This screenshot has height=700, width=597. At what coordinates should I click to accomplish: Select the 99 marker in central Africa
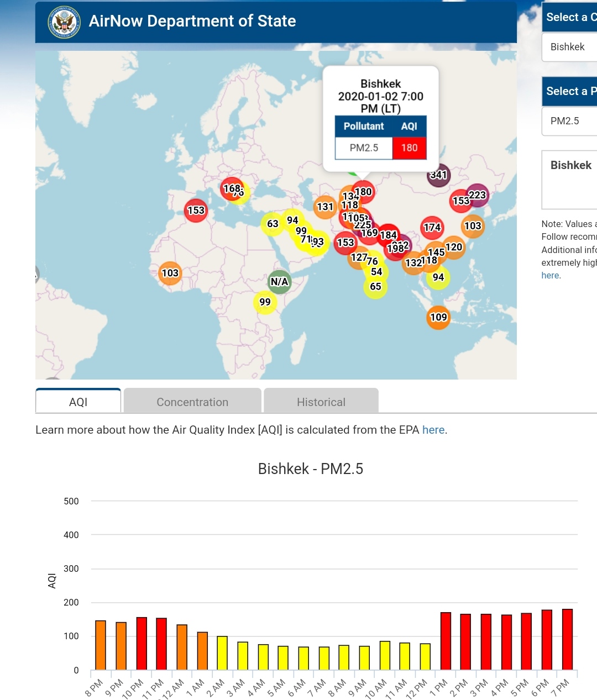265,302
